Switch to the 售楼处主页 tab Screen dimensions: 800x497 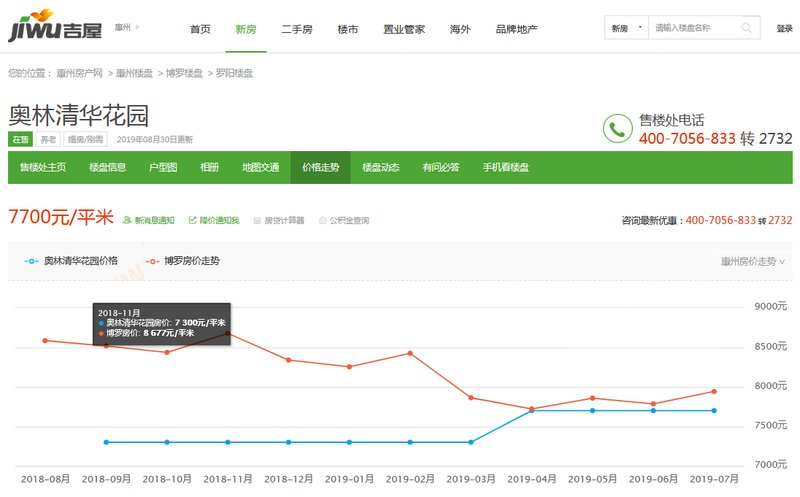point(42,167)
